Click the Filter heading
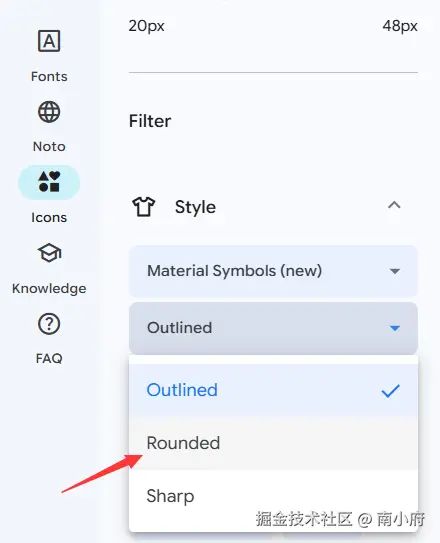 tap(150, 121)
